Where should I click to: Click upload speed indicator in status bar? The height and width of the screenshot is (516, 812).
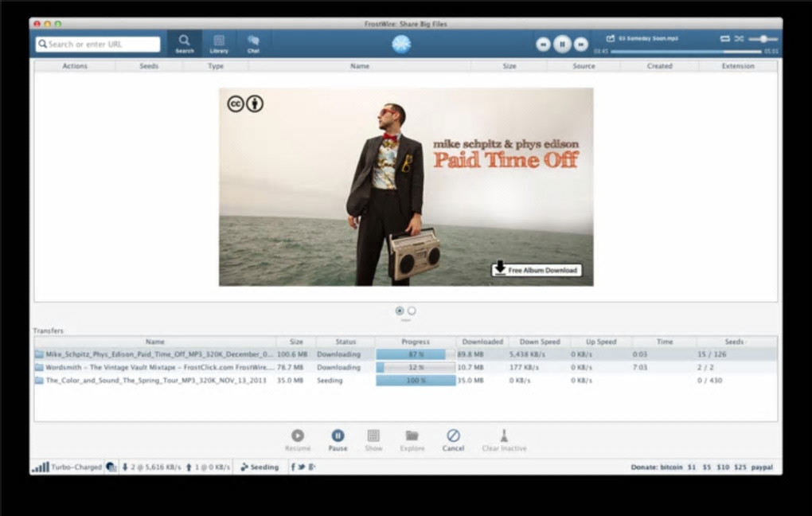coord(208,467)
